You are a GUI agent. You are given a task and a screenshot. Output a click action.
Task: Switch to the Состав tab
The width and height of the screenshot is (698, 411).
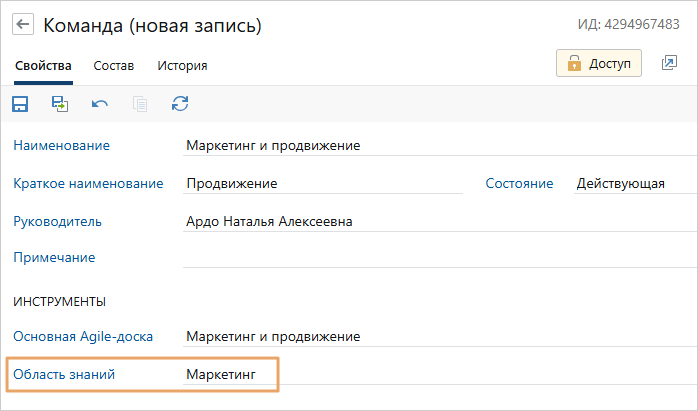tap(114, 66)
